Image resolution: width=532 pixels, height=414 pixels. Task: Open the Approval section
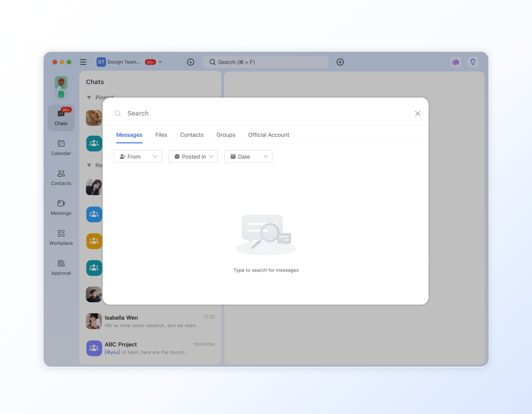click(x=61, y=267)
